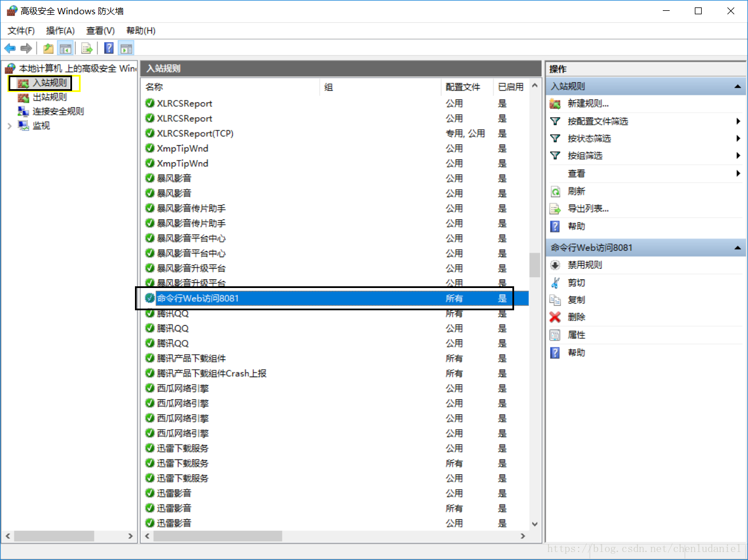Open 属性 of the selected rule

(576, 335)
